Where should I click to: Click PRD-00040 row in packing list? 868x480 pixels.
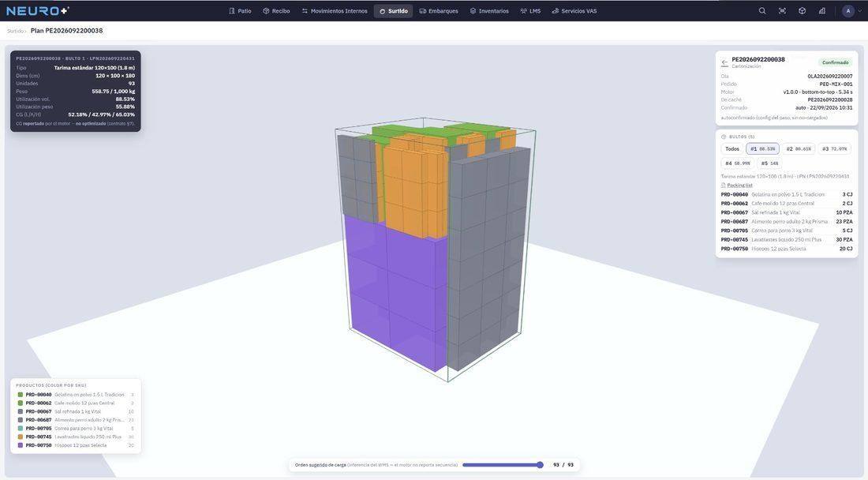pyautogui.click(x=786, y=194)
